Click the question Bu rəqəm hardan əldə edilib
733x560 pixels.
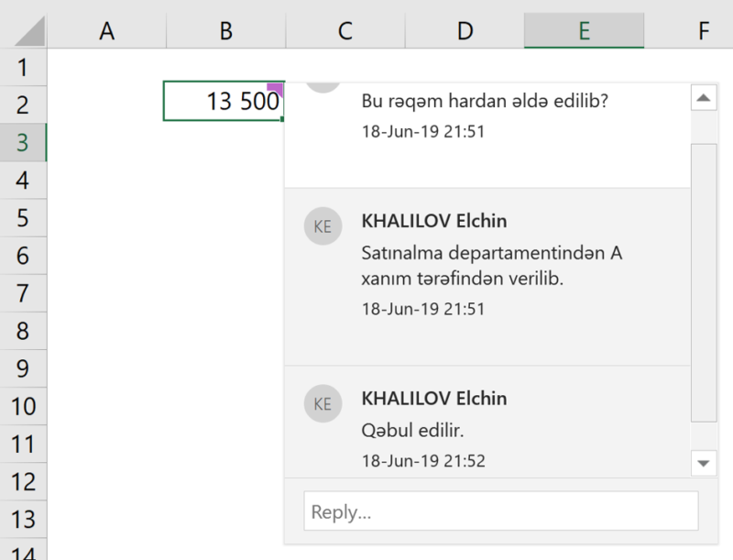pos(481,101)
